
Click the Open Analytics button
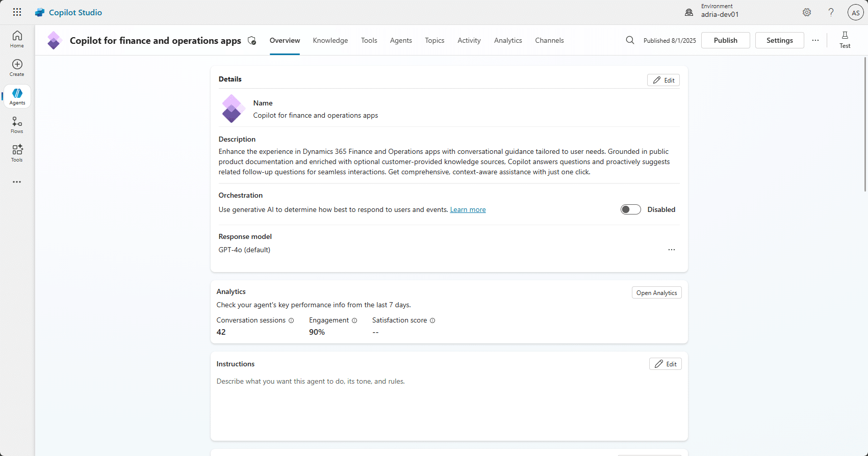click(x=657, y=293)
